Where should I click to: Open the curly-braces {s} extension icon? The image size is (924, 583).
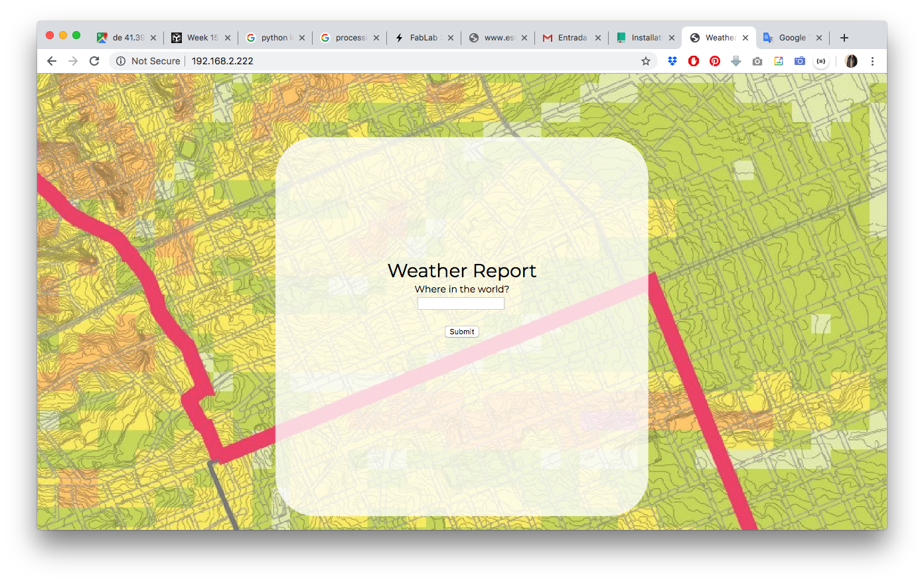[x=821, y=61]
